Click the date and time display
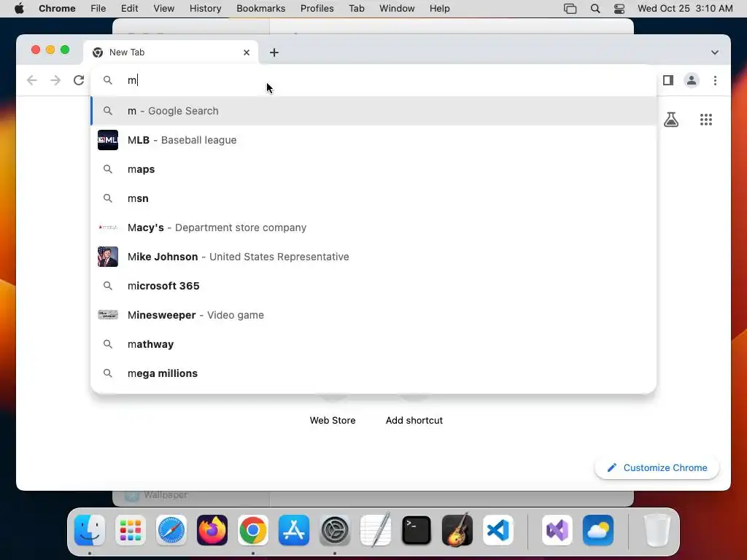The width and height of the screenshot is (747, 560). coord(684,9)
